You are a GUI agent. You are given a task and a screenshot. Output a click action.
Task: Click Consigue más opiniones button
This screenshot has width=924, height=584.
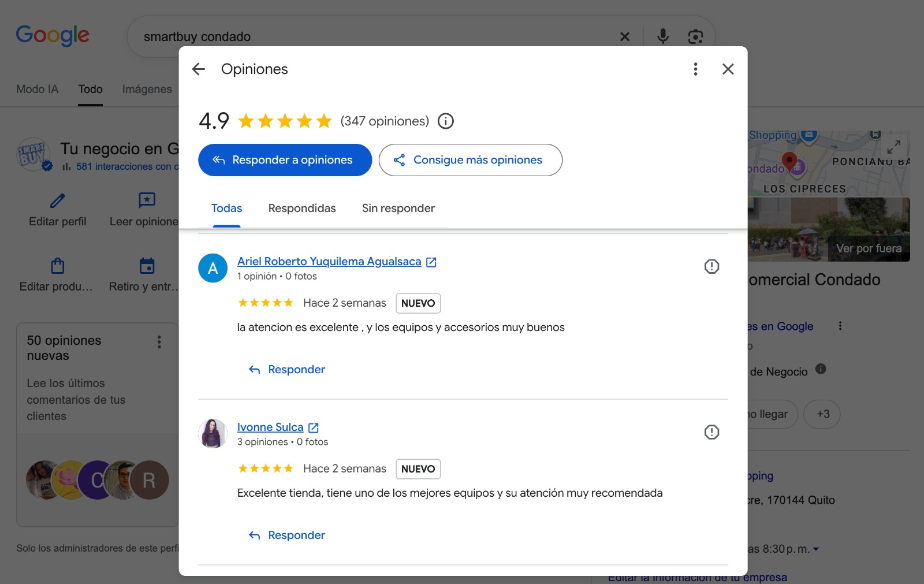(471, 160)
